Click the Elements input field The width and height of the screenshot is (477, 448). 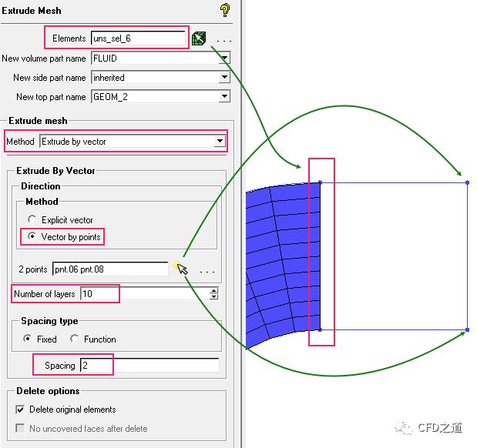[x=138, y=38]
